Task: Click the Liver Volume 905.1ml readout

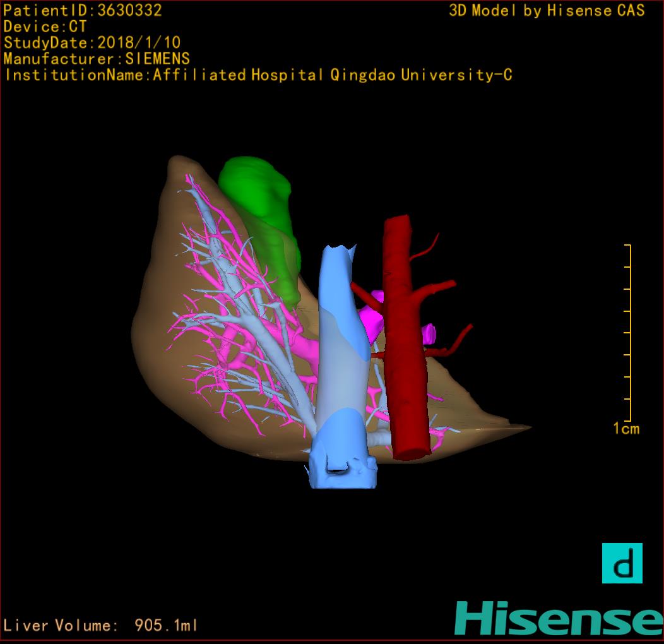Action: coord(100,625)
